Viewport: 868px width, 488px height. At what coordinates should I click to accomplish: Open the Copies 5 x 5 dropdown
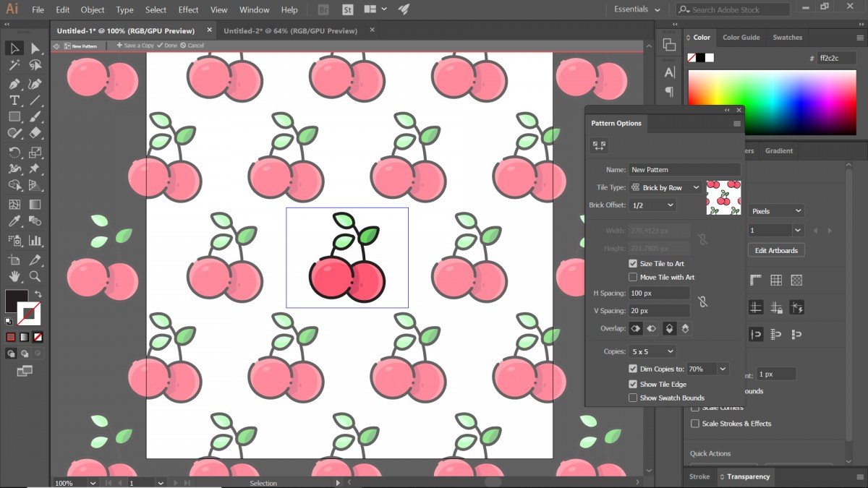point(652,351)
